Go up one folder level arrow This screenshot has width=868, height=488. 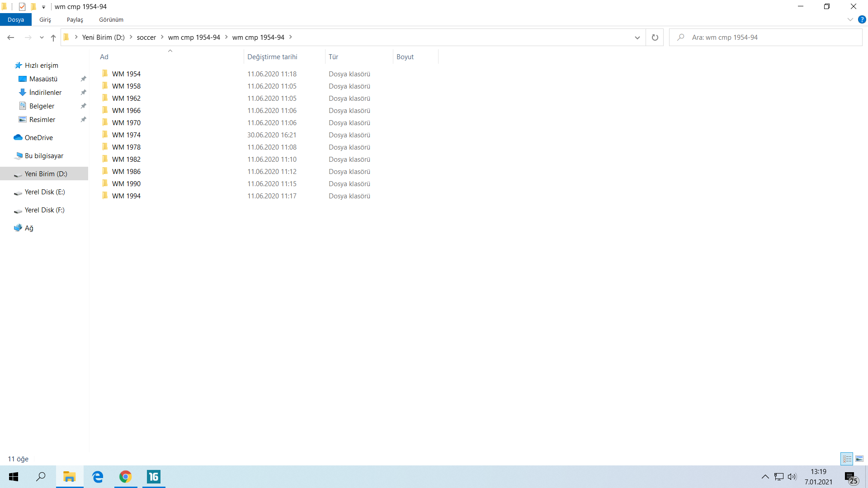point(53,38)
